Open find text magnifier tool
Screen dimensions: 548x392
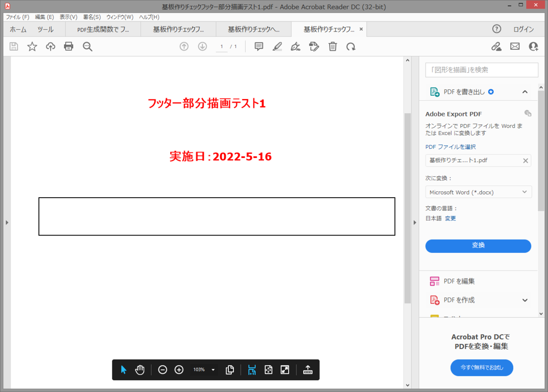click(x=88, y=47)
